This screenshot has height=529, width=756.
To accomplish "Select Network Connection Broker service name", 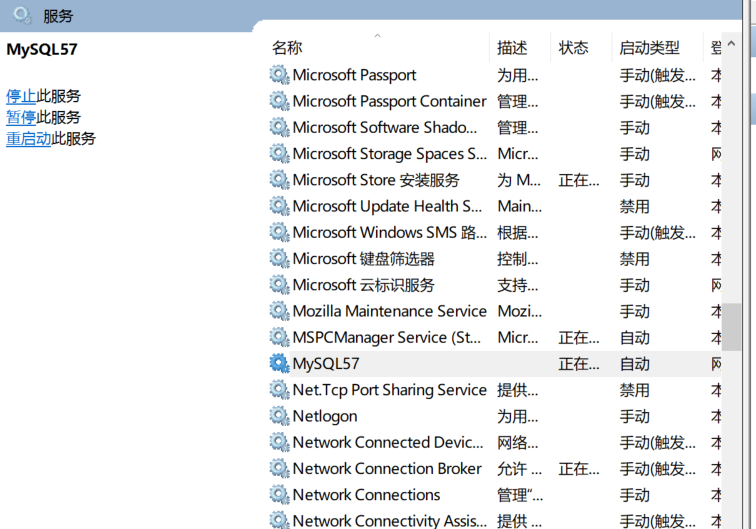I will tap(387, 468).
